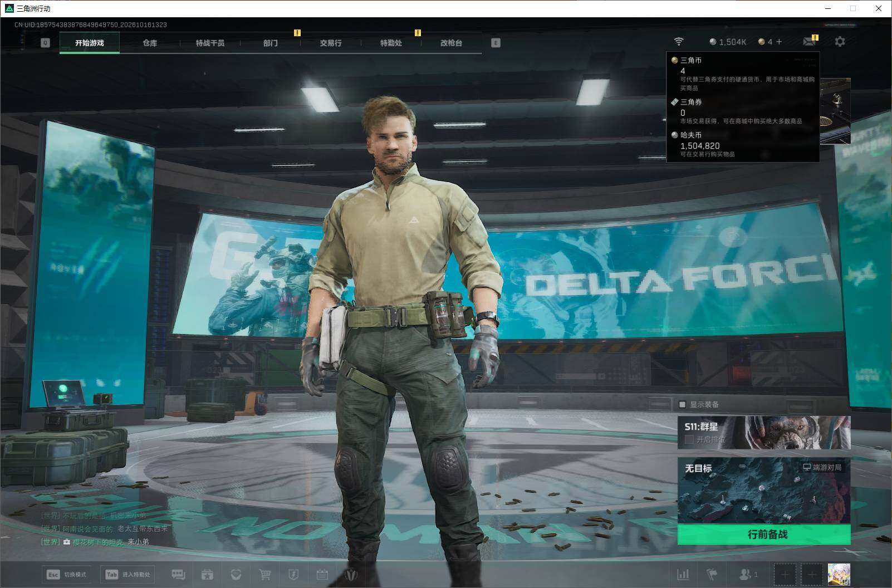892x588 pixels.
Task: Open the flags icon
Action: click(712, 574)
